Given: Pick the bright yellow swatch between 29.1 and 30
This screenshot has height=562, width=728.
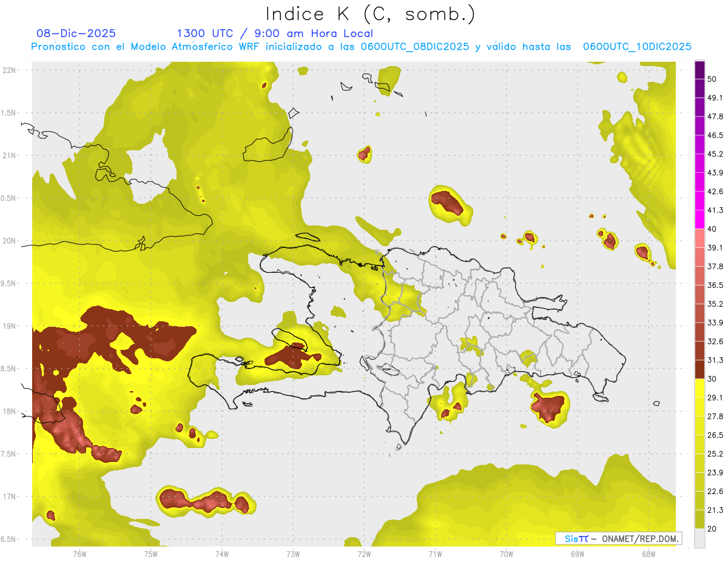Looking at the screenshot, I should (x=699, y=388).
